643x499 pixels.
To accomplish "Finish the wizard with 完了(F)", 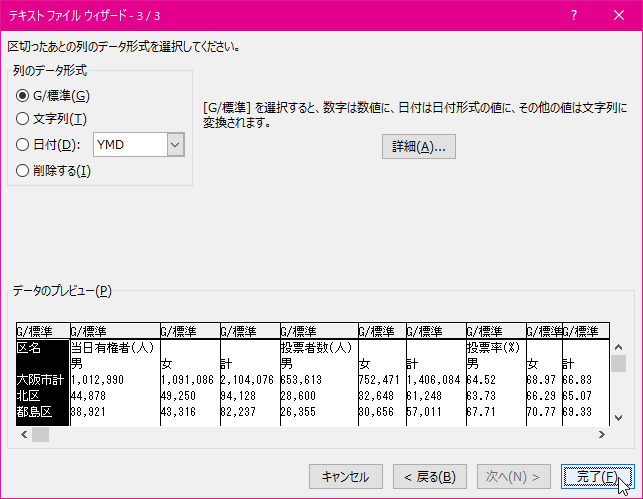I will point(597,476).
